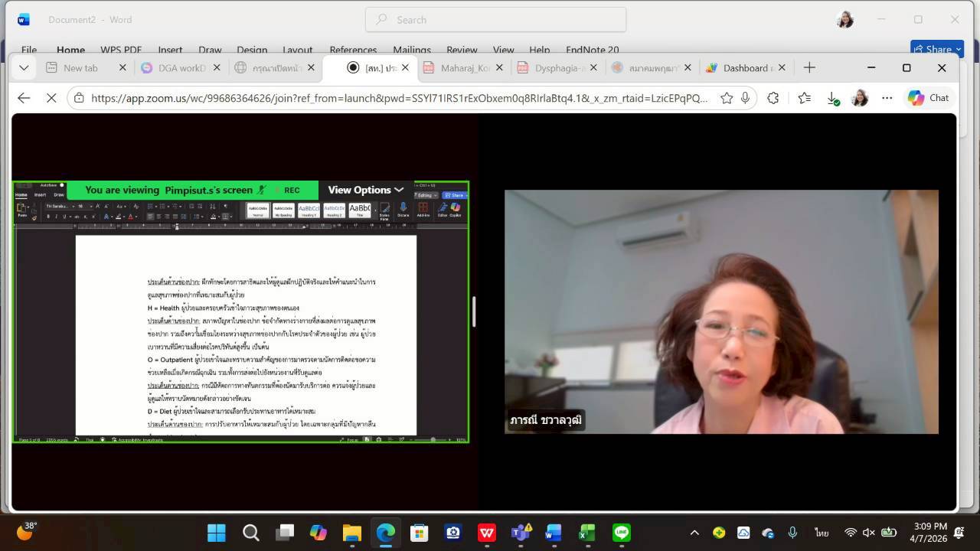Viewport: 980px width, 551px height.
Task: Click the voice microphone icon in address bar
Action: coord(745,98)
